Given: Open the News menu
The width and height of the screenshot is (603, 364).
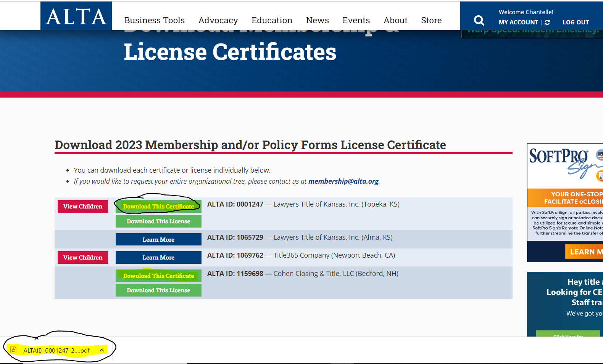Looking at the screenshot, I should click(318, 20).
